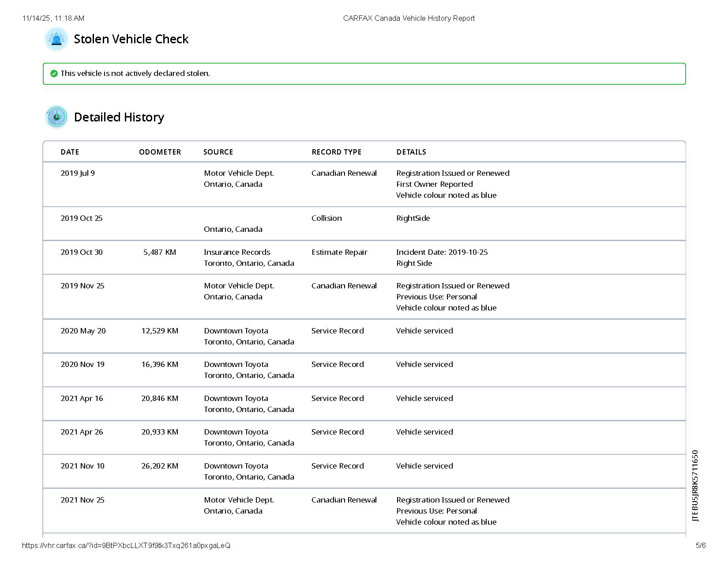Image resolution: width=728 pixels, height=563 pixels.
Task: Click the RECORD TYPE column header
Action: tap(336, 152)
